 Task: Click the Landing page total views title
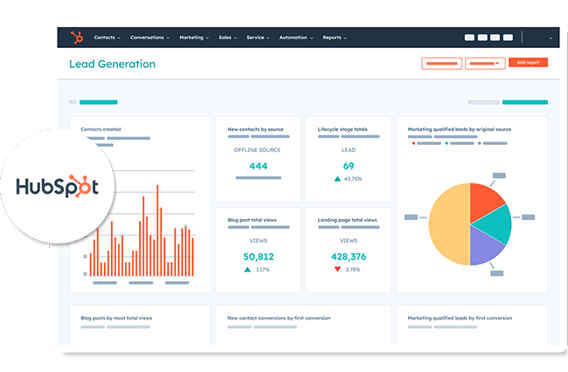347,220
